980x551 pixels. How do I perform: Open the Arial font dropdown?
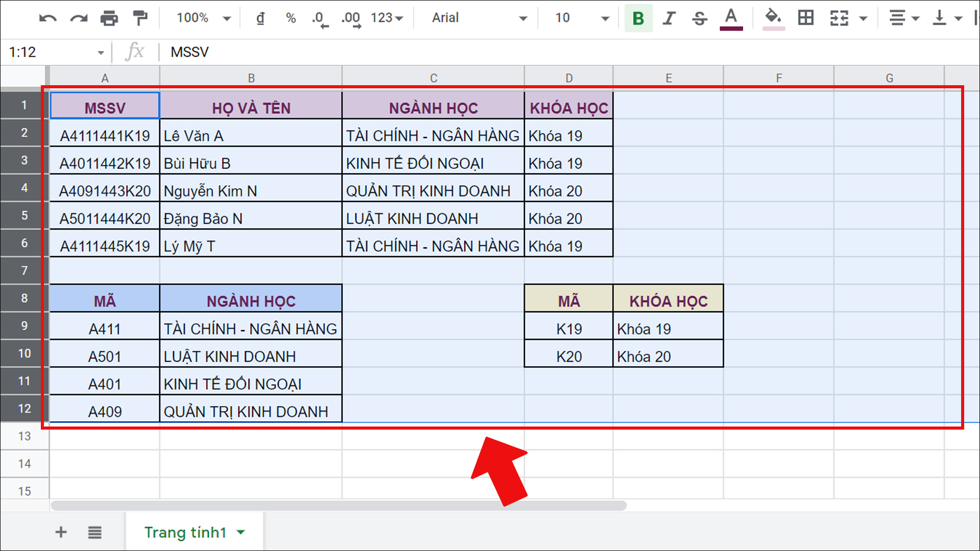479,18
